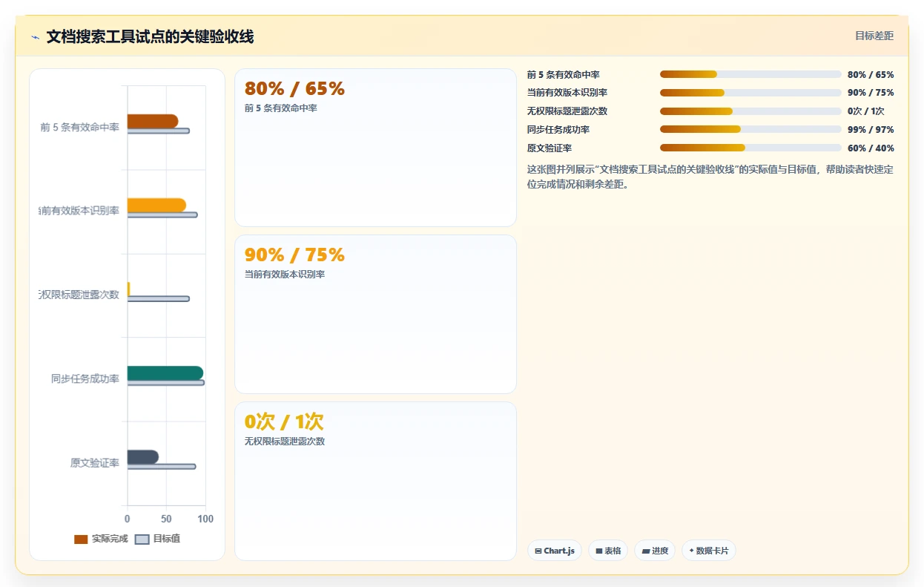Click the 同步任务成功率 label in progress list
This screenshot has width=924, height=587.
(x=558, y=130)
